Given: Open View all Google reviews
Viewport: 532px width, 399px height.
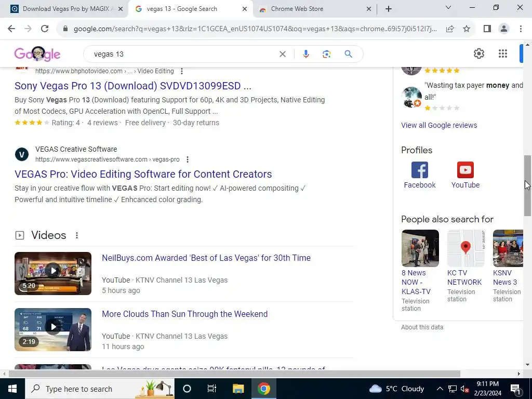Looking at the screenshot, I should pos(439,125).
